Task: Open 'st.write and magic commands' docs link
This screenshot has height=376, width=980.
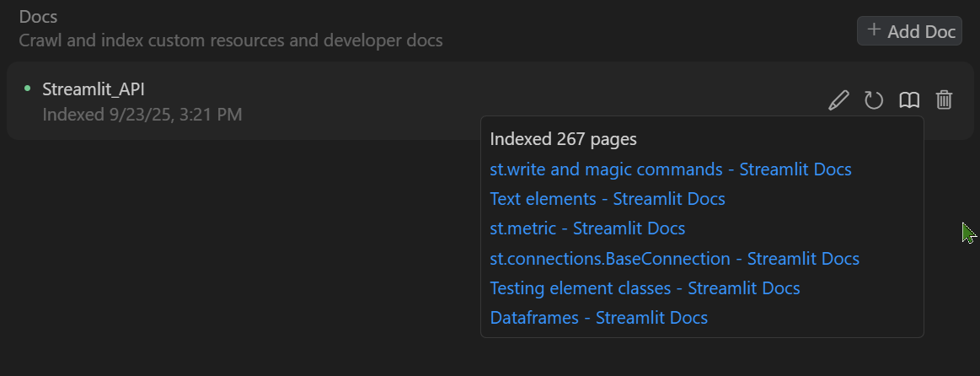Action: [x=670, y=169]
